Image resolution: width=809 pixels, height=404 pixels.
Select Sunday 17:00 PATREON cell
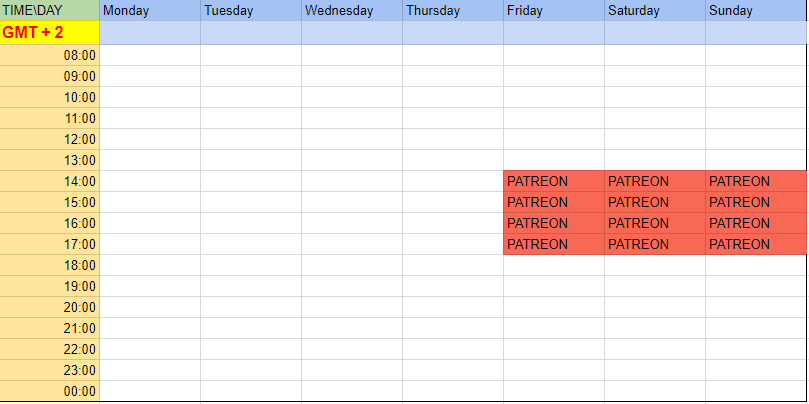click(x=756, y=244)
